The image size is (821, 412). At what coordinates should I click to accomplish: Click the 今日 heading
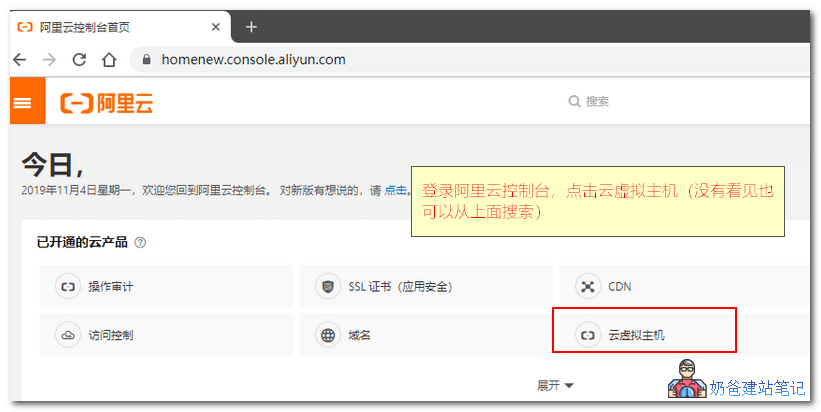pos(52,164)
